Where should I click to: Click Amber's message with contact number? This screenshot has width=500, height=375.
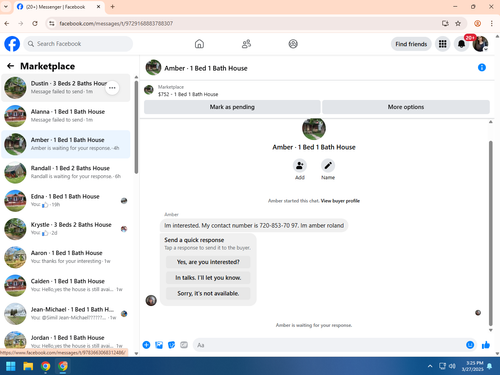click(x=254, y=226)
